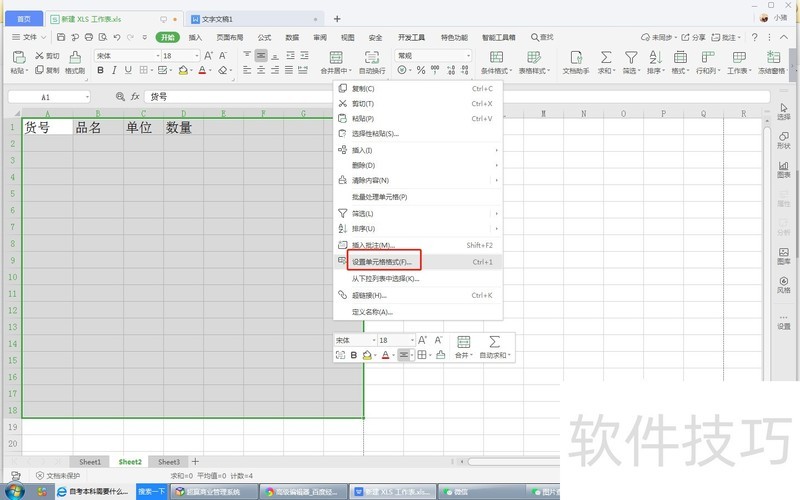Open the 常规 number format dropdown
Image resolution: width=800 pixels, height=500 pixels.
pos(467,56)
